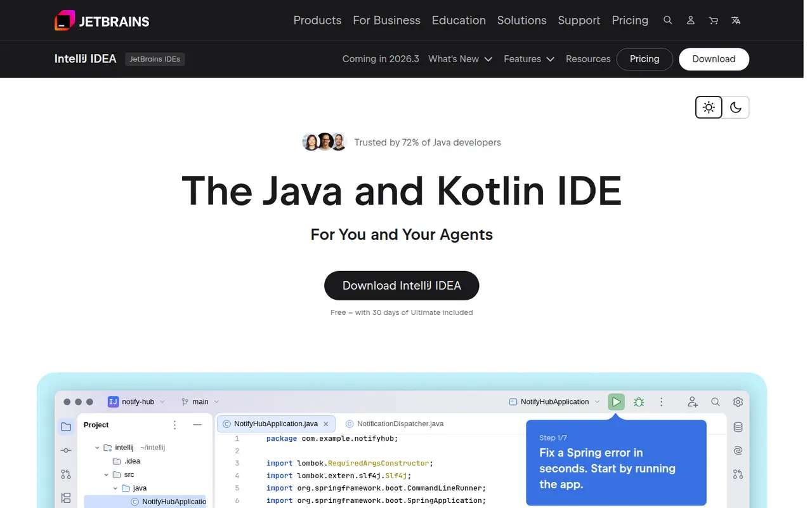Go to Pricing in top navigation
The height and width of the screenshot is (508, 812).
point(630,20)
